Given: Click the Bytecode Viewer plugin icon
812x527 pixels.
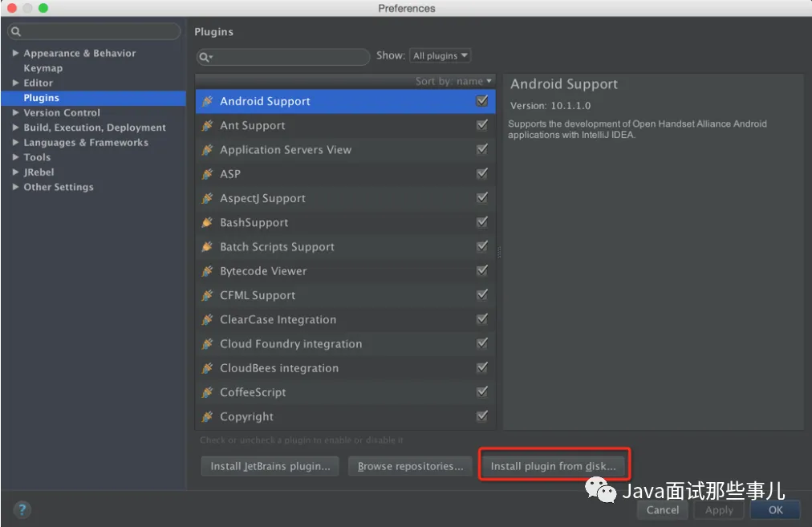Looking at the screenshot, I should click(x=207, y=271).
